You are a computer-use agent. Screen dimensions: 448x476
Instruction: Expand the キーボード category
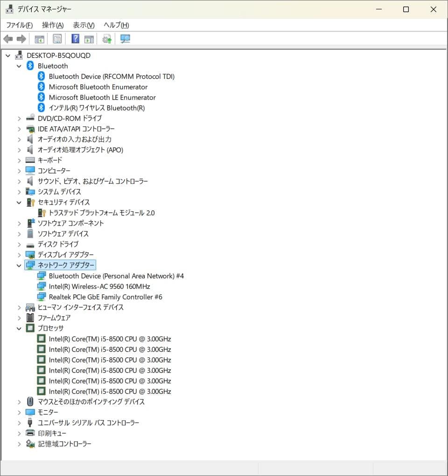coord(19,160)
